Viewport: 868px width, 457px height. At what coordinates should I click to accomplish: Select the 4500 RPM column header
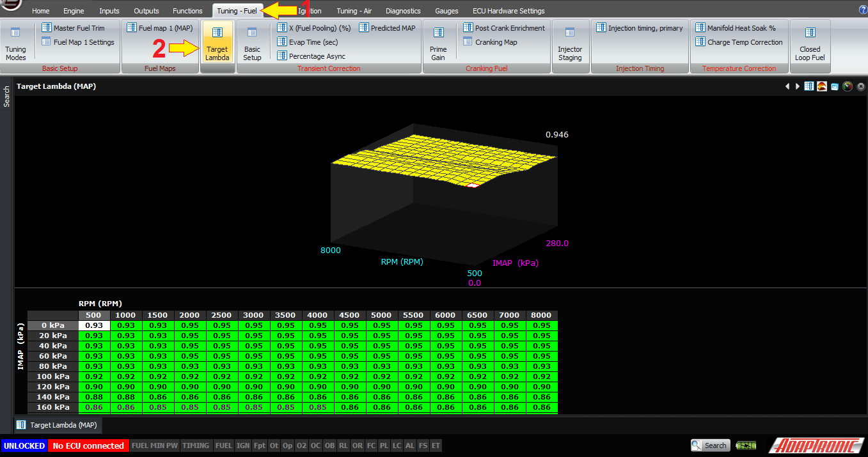(350, 315)
